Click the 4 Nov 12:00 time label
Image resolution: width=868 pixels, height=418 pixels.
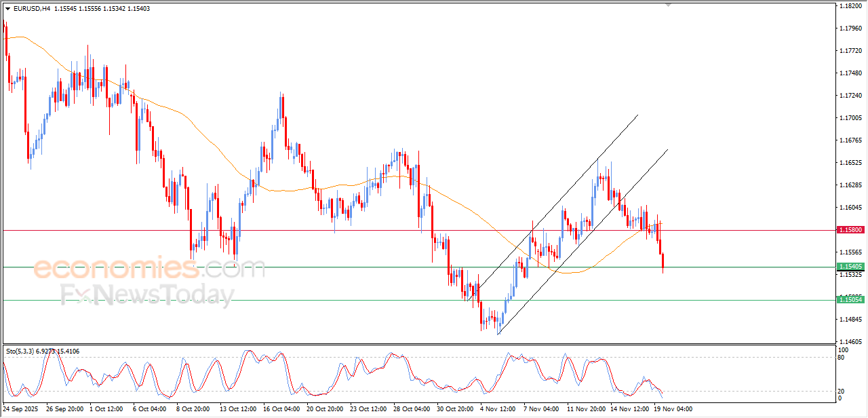point(498,409)
